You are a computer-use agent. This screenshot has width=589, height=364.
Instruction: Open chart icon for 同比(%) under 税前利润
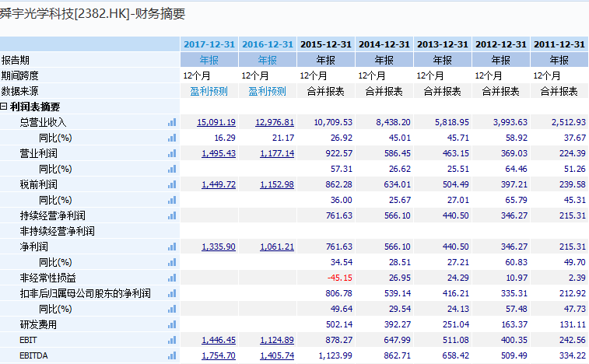[172, 200]
